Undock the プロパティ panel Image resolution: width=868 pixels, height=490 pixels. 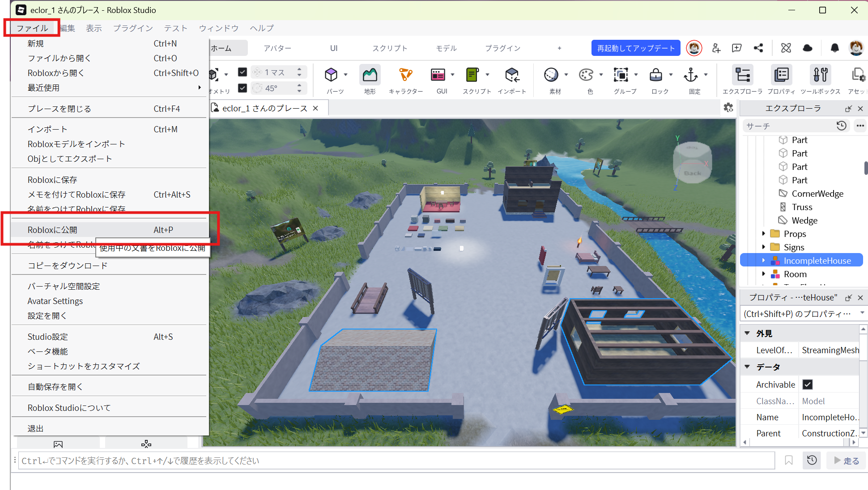click(x=848, y=298)
